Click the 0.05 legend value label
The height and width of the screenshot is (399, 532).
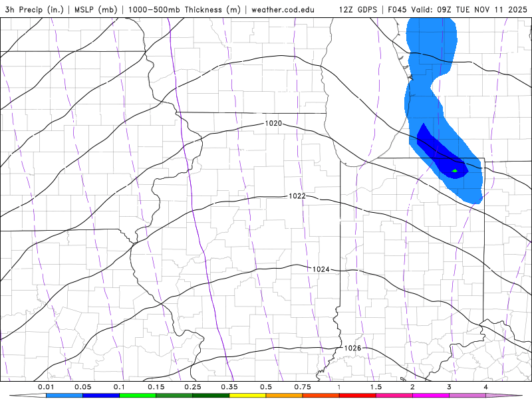click(82, 387)
